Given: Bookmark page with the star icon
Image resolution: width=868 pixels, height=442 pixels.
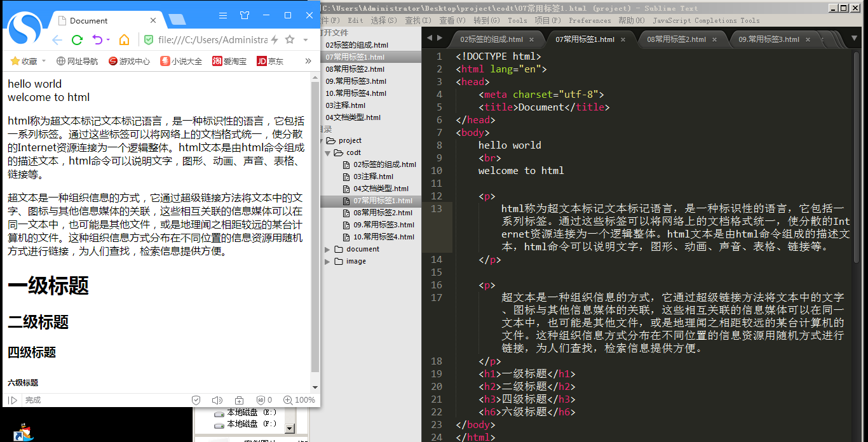Looking at the screenshot, I should click(290, 39).
